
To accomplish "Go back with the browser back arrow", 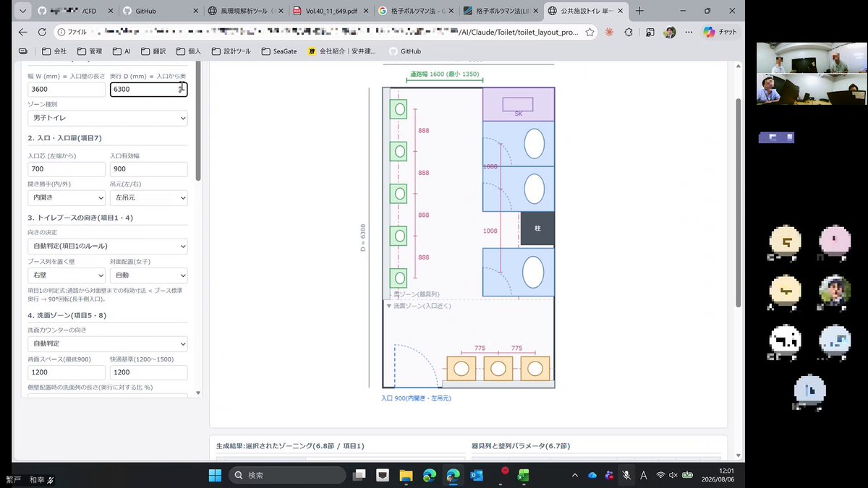I will coord(22,33).
